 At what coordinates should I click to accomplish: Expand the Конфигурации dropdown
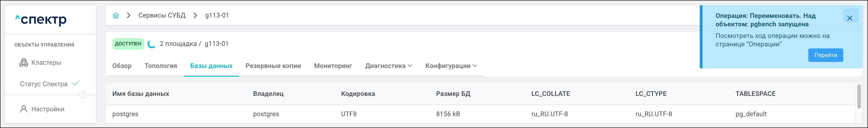pyautogui.click(x=451, y=66)
